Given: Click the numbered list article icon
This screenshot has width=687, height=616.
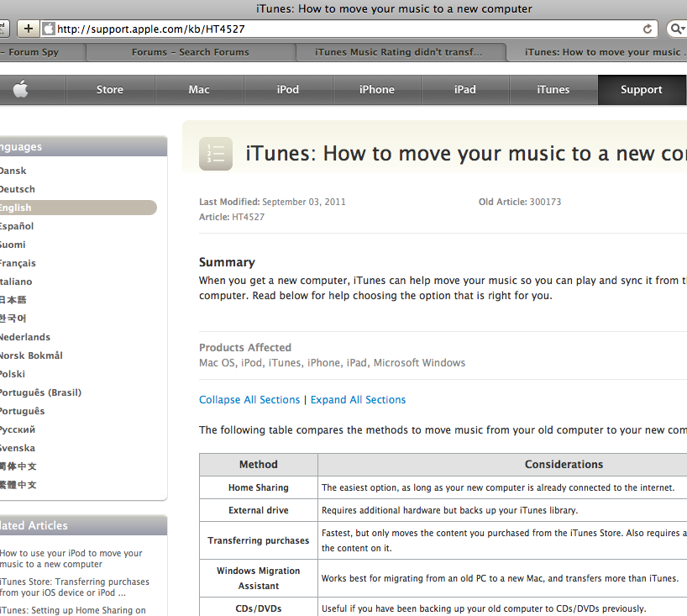Looking at the screenshot, I should coord(216,154).
